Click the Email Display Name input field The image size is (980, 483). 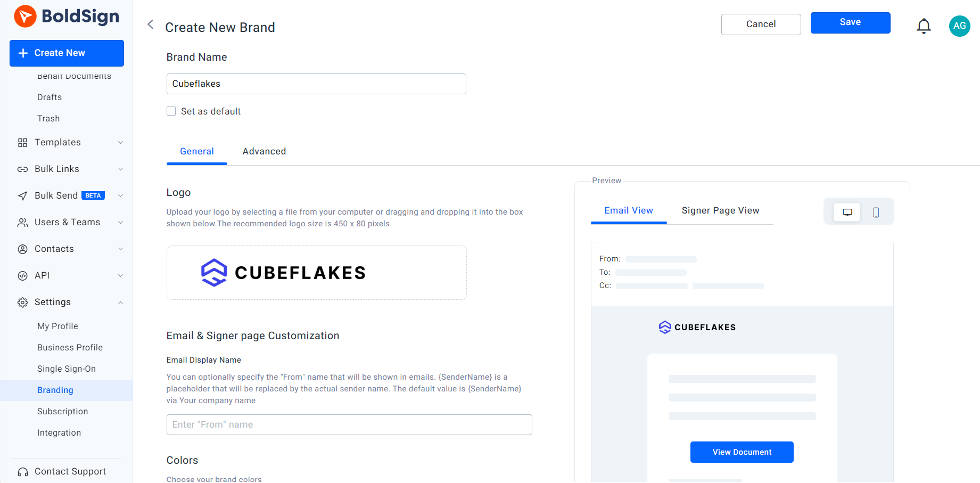(349, 424)
